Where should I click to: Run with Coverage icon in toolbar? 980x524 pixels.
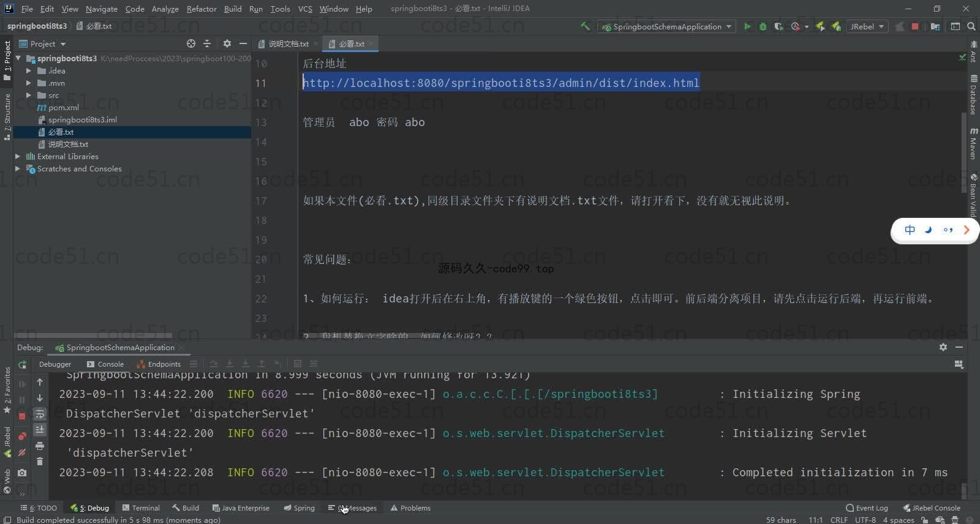778,26
